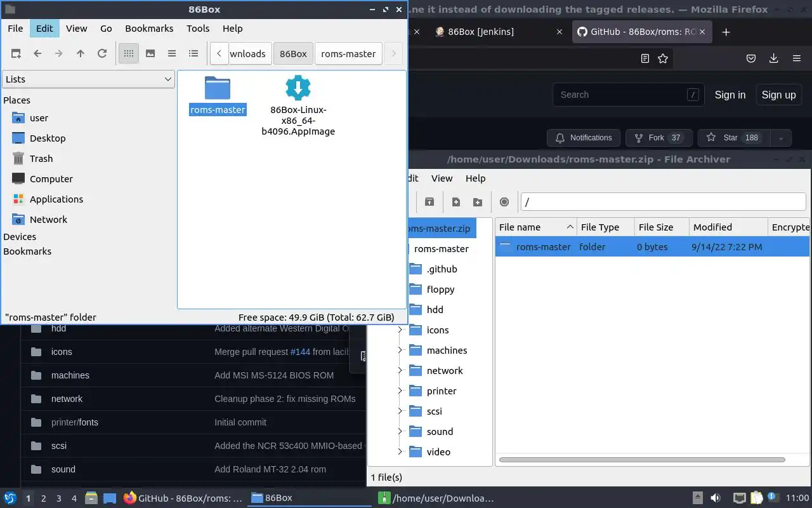This screenshot has width=812, height=508.
Task: Open Network in Places
Action: click(x=48, y=220)
